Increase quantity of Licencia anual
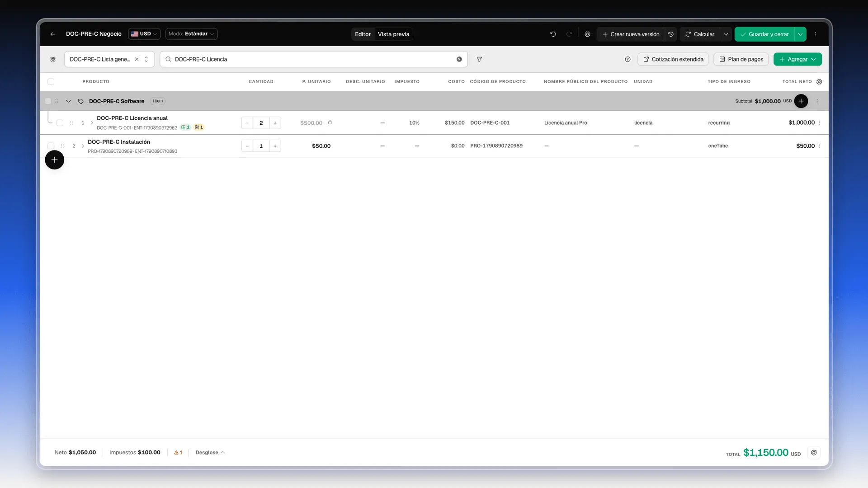The height and width of the screenshot is (488, 868). 275,123
